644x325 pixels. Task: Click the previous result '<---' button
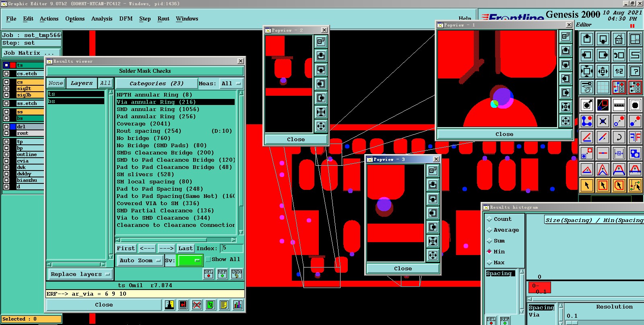point(147,249)
